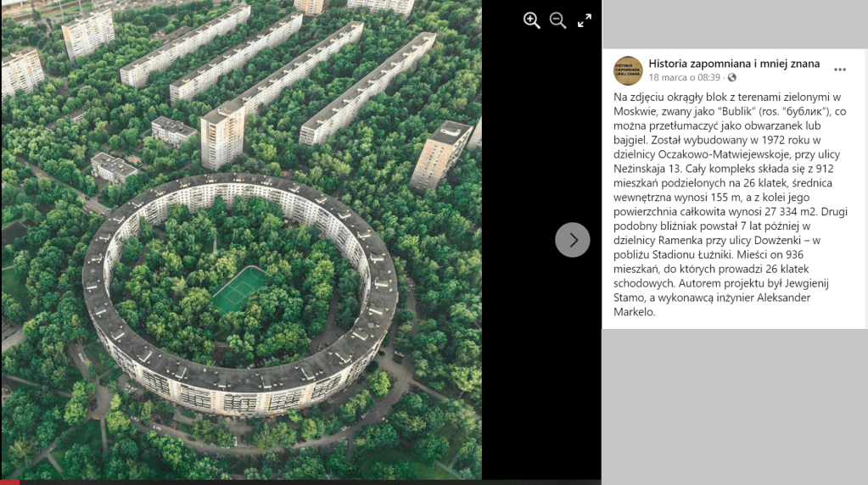Open the post options three-dot menu
The height and width of the screenshot is (485, 868).
click(x=840, y=70)
